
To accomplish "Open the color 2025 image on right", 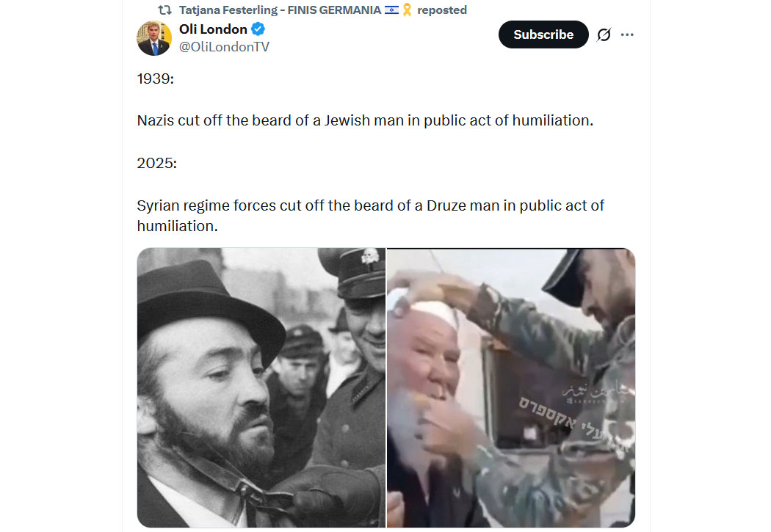I will 511,387.
